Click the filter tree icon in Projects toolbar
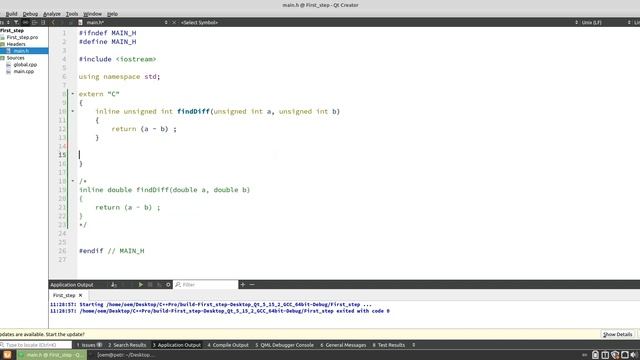Viewport: 640px width, 360px height. click(16, 22)
